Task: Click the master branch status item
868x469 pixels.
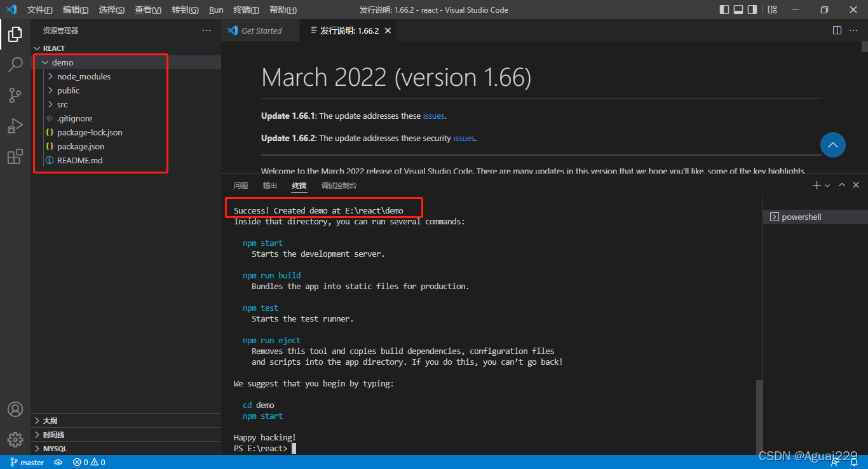Action: (27, 462)
